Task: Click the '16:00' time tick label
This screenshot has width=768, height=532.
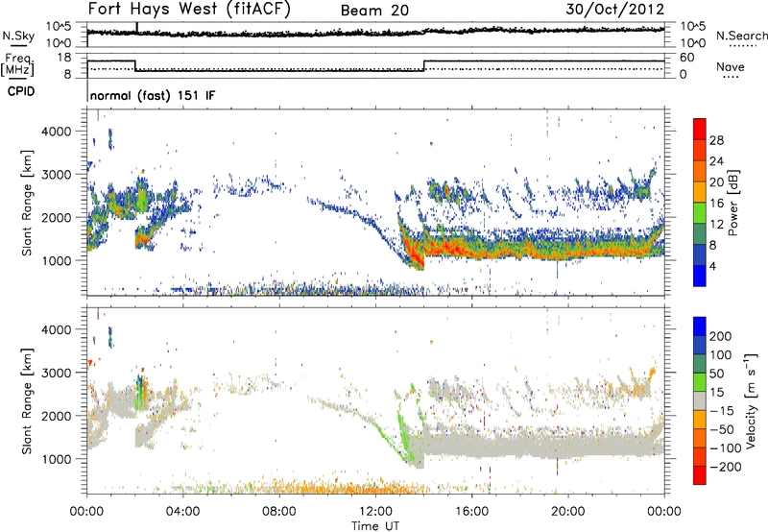Action: coord(471,512)
